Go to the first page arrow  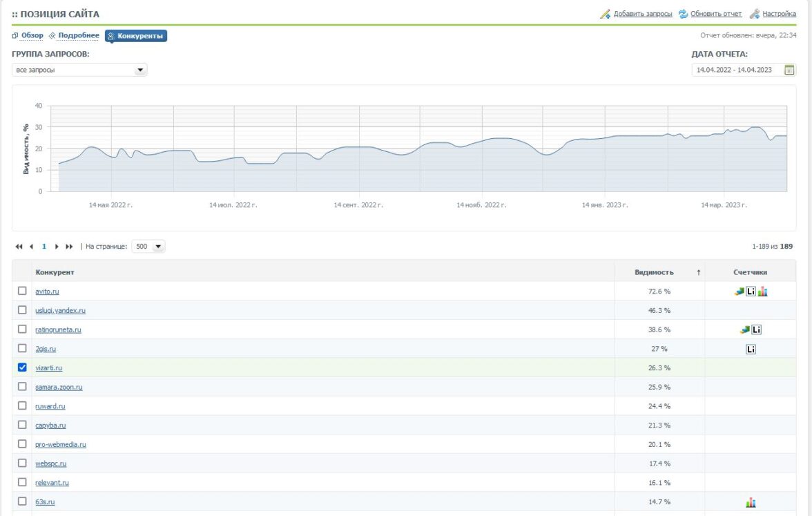19,247
